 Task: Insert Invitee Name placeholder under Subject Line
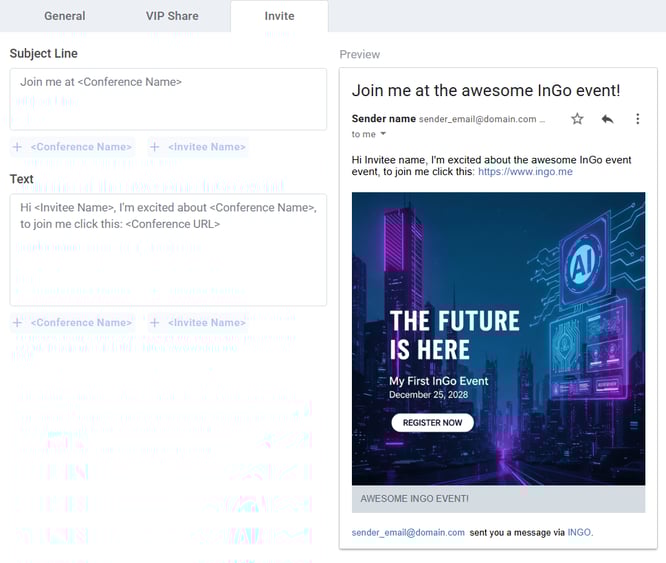[x=197, y=147]
